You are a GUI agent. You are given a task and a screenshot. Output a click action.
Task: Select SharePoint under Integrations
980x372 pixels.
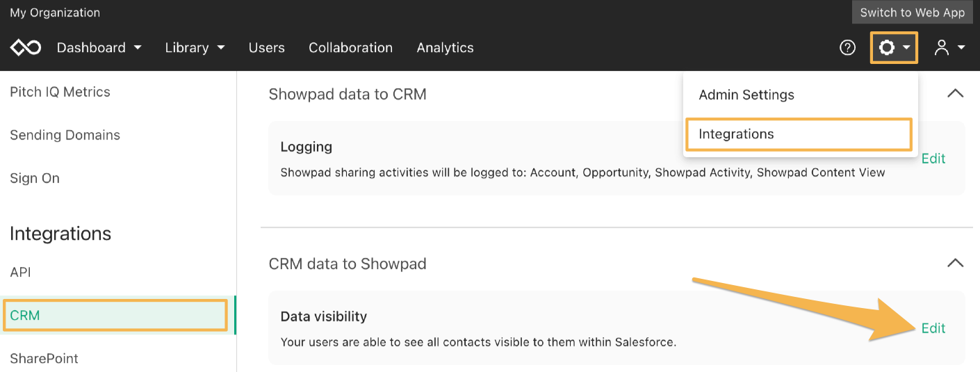(44, 358)
